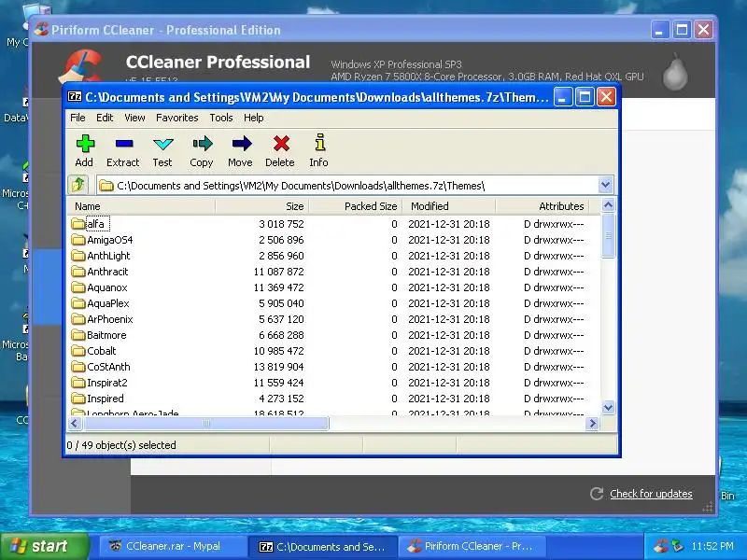Viewport: 747px width, 560px height.
Task: Maximize the 7-Zip window
Action: tap(585, 97)
